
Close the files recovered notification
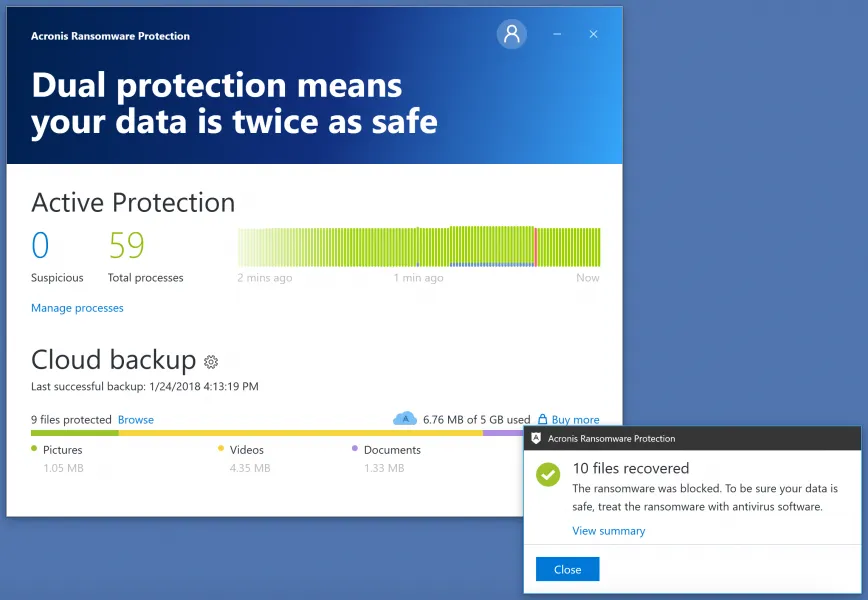pyautogui.click(x=567, y=569)
